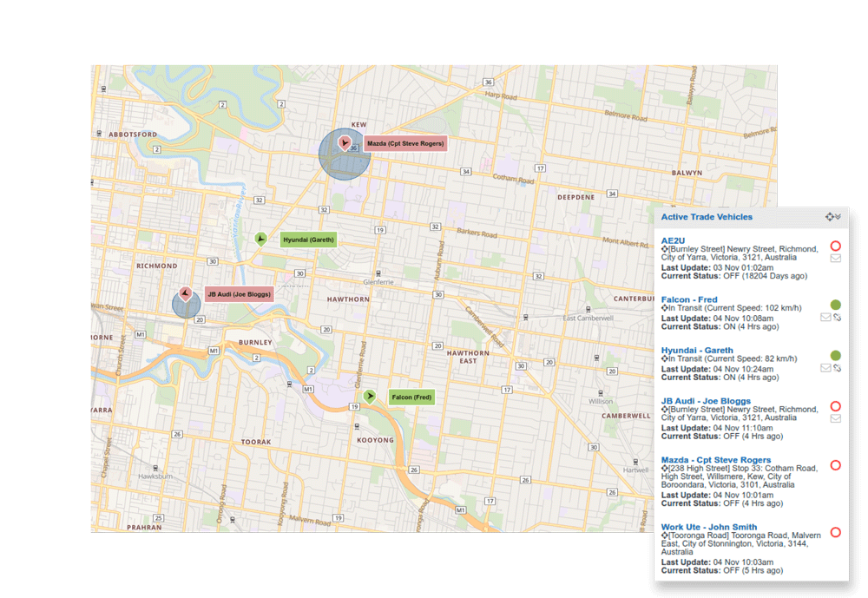This screenshot has width=868, height=598.
Task: Click the HAWTHORN suburb label on map
Action: point(348,299)
